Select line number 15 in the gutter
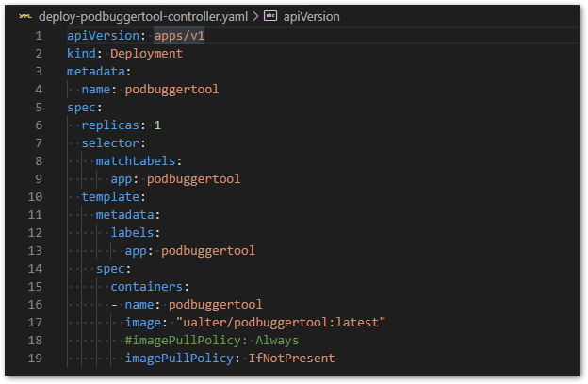 (x=35, y=286)
